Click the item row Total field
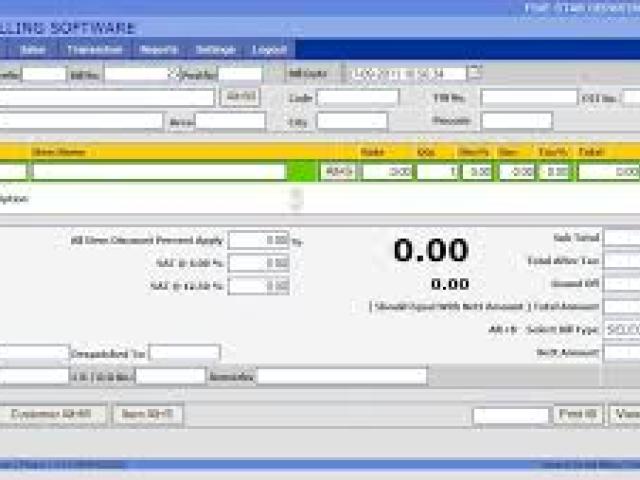The height and width of the screenshot is (480, 640). click(609, 172)
